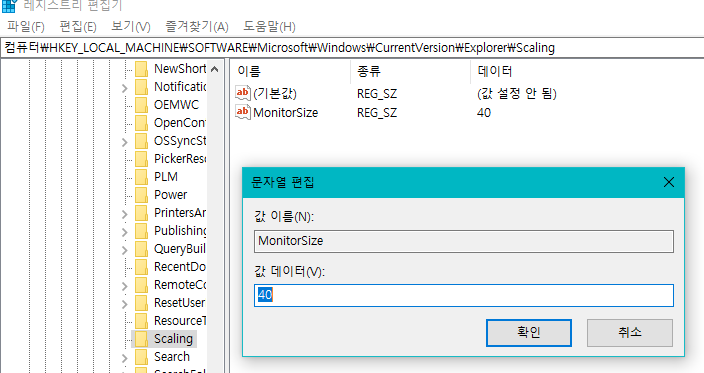Select the Scaling key label
Image resolution: width=704 pixels, height=373 pixels.
point(173,338)
